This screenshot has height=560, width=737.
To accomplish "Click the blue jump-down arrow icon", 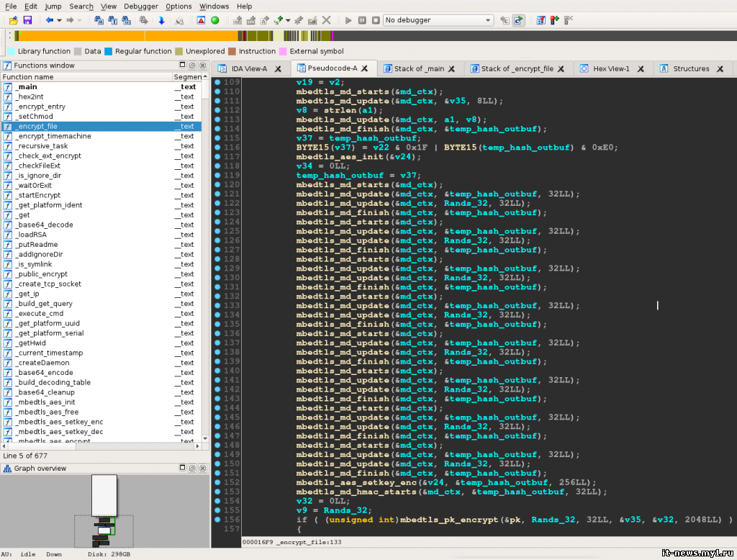I will 161,20.
